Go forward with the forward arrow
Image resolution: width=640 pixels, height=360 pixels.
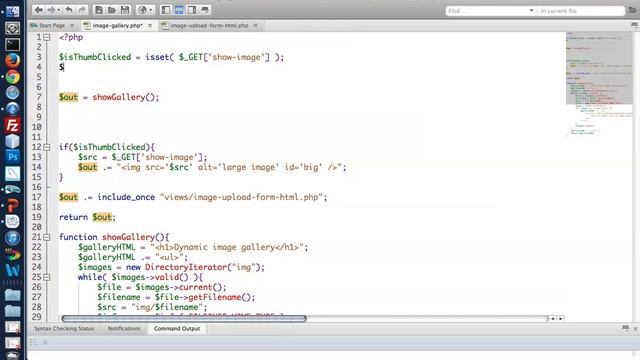(x=51, y=10)
